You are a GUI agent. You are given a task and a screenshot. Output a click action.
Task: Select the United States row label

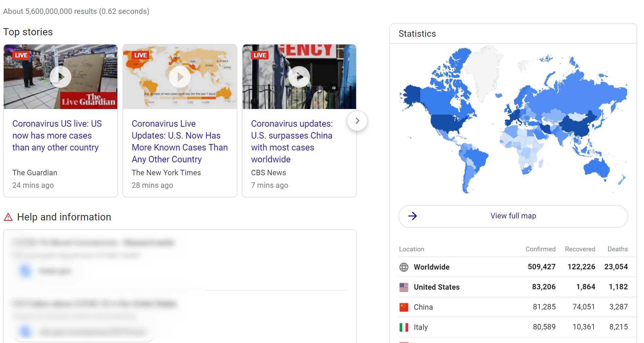click(x=437, y=287)
